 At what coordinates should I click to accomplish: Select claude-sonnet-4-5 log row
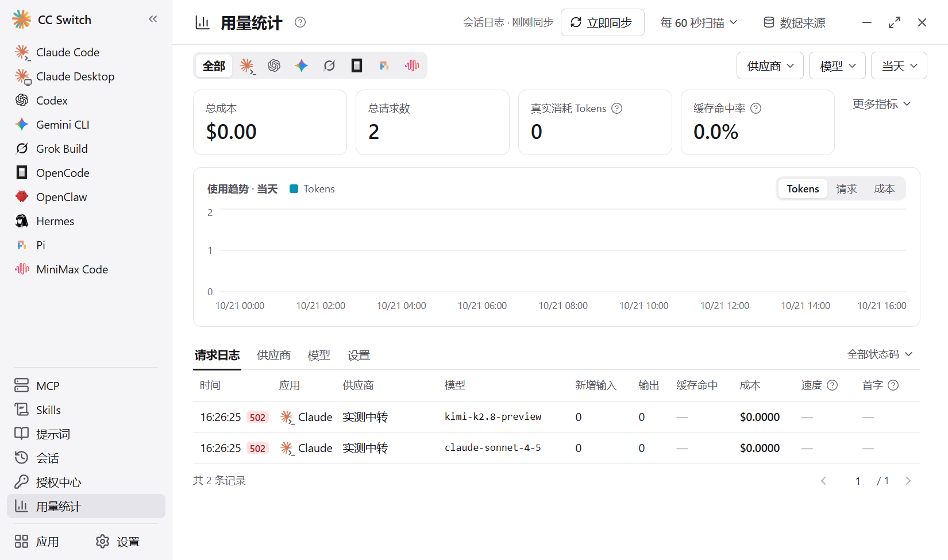[557, 448]
